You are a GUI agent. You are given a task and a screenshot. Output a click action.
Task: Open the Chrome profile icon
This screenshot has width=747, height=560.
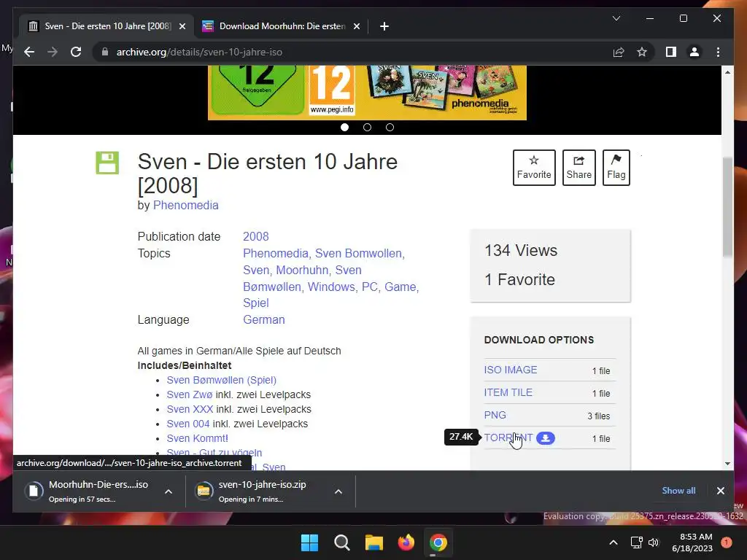click(x=694, y=52)
